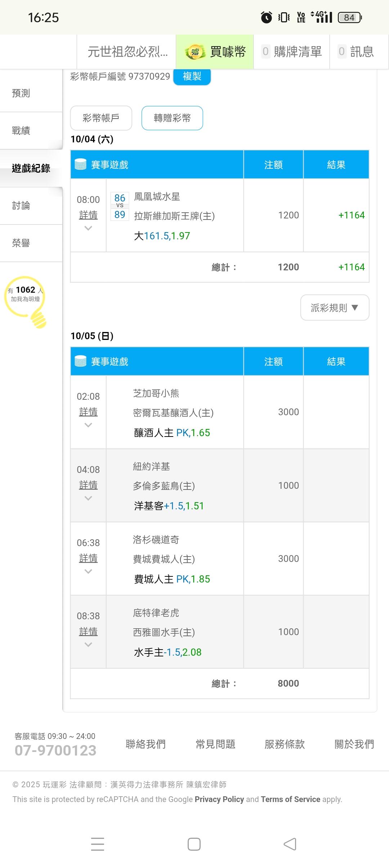Switch to the 戰績 sidebar tab
Image resolution: width=389 pixels, height=868 pixels.
(x=21, y=131)
